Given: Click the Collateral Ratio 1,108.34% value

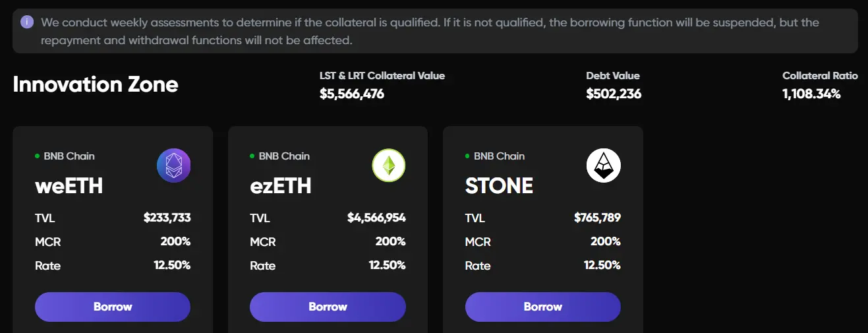Looking at the screenshot, I should 811,94.
